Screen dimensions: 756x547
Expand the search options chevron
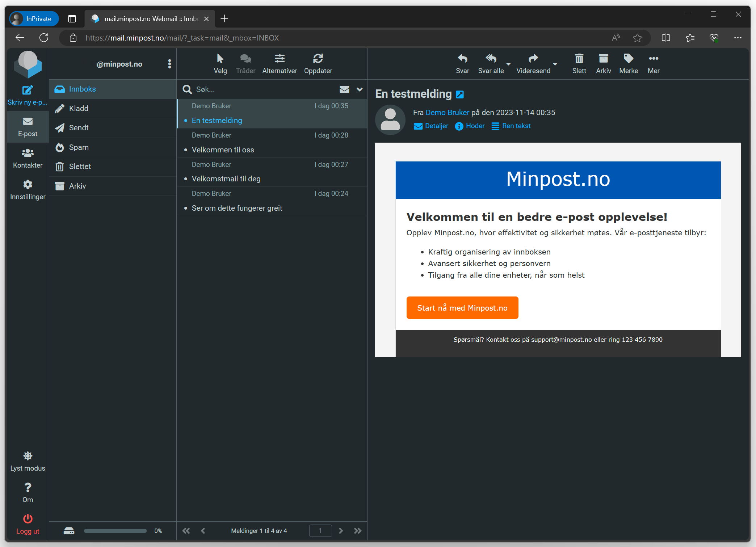click(x=360, y=89)
